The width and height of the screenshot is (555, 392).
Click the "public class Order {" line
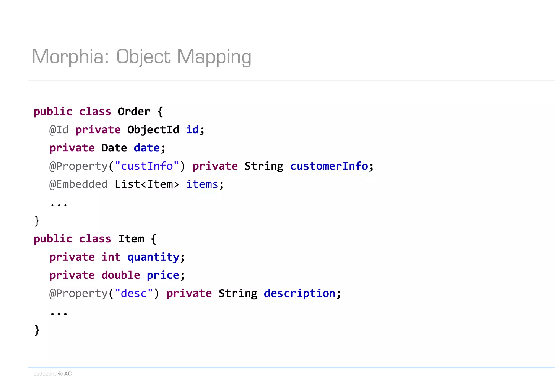(x=98, y=112)
